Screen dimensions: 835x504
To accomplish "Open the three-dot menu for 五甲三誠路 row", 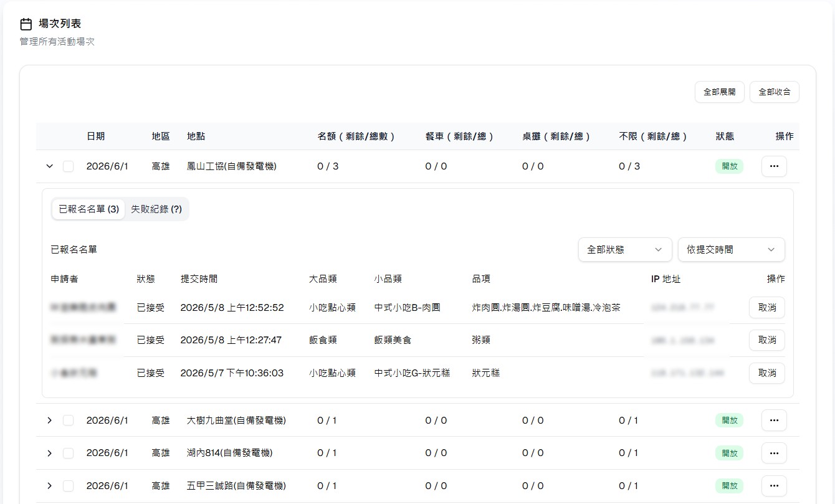I will (x=774, y=485).
